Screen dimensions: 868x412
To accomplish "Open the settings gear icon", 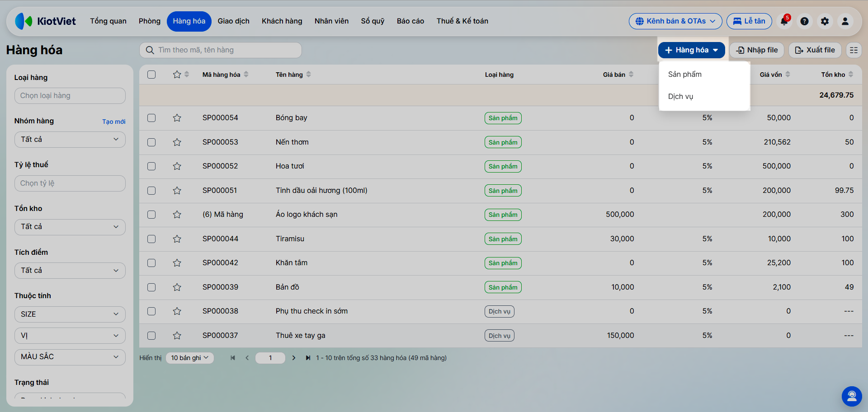I will tap(825, 21).
